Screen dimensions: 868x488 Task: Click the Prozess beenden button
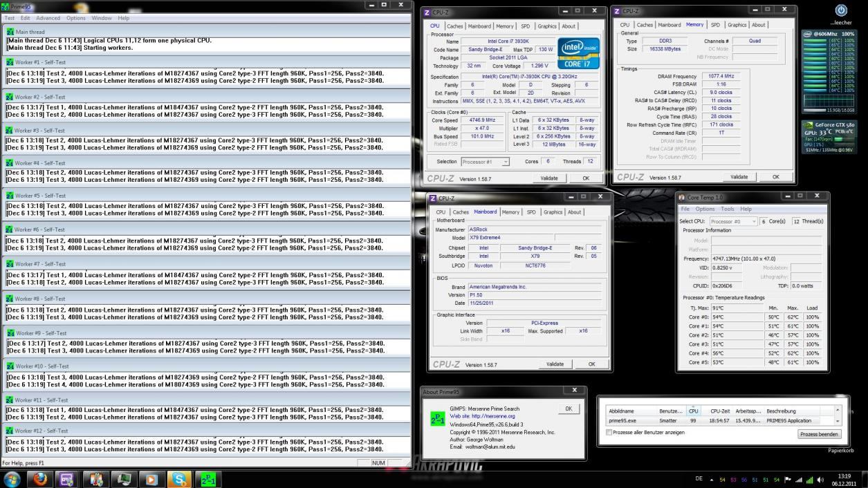pyautogui.click(x=820, y=434)
